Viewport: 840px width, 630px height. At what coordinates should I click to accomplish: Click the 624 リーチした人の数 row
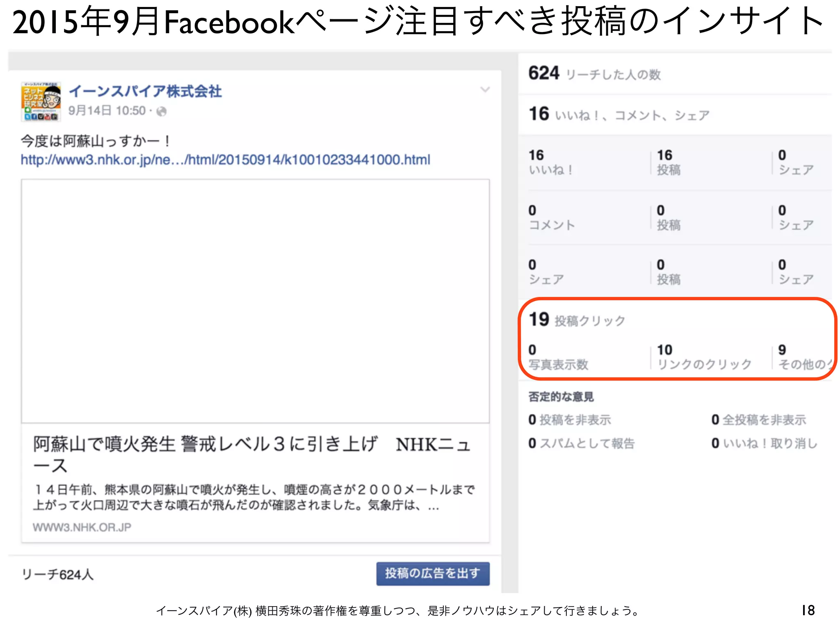point(675,74)
